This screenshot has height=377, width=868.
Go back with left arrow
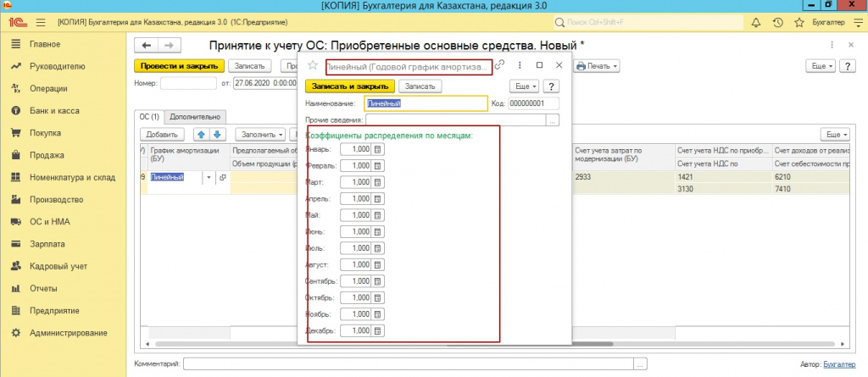[x=146, y=45]
